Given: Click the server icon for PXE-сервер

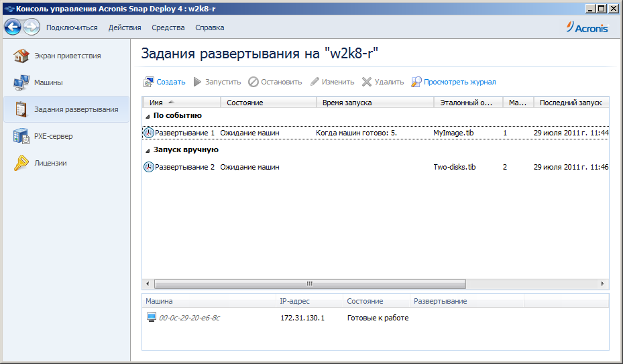Looking at the screenshot, I should point(21,136).
